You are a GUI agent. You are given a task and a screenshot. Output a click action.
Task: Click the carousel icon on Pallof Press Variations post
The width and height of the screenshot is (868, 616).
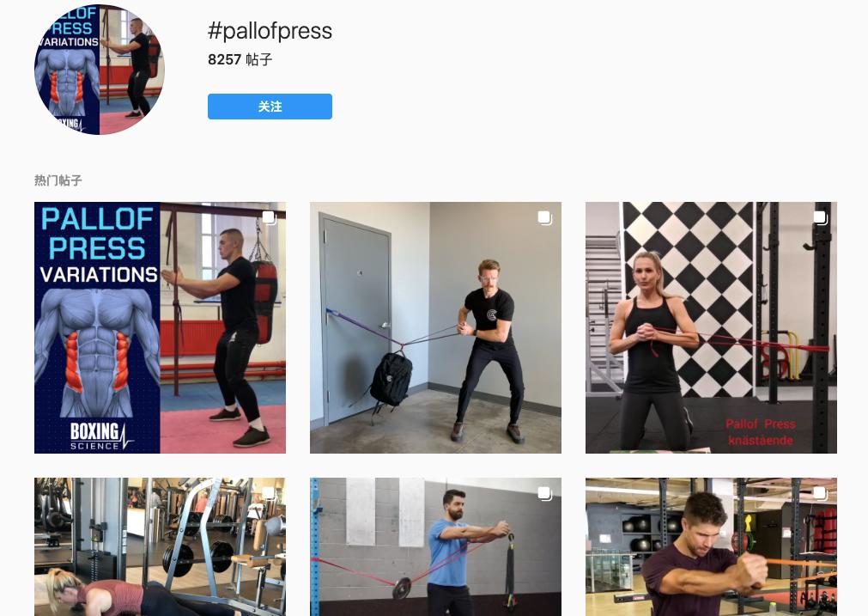pyautogui.click(x=269, y=217)
